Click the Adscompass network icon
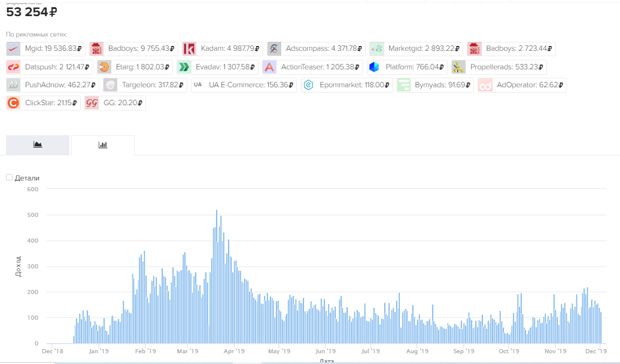Screen dimensions: 620x364 (x=274, y=49)
